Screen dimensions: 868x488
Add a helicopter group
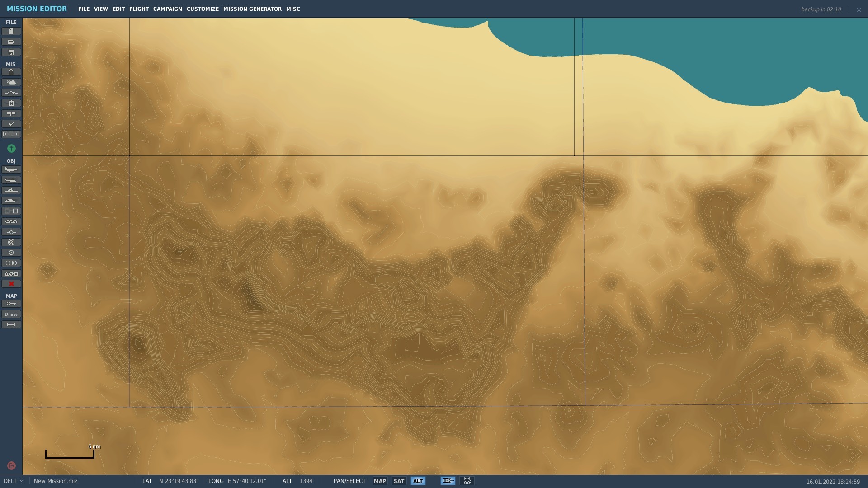tap(11, 180)
